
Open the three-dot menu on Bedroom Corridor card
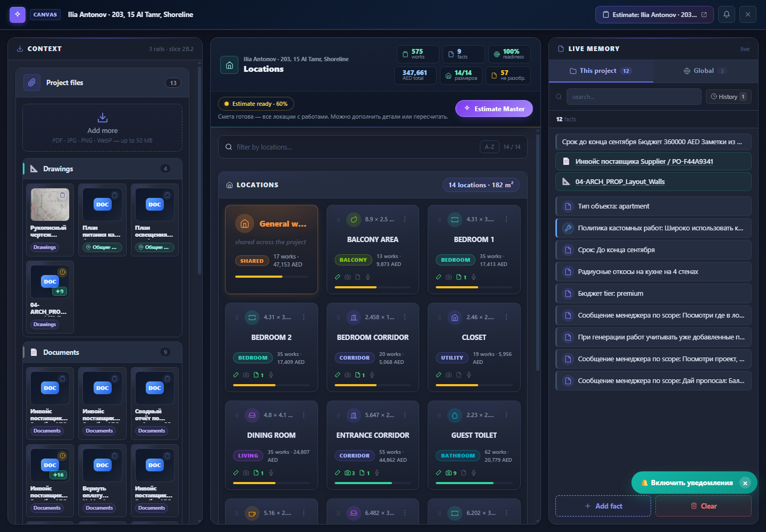405,317
